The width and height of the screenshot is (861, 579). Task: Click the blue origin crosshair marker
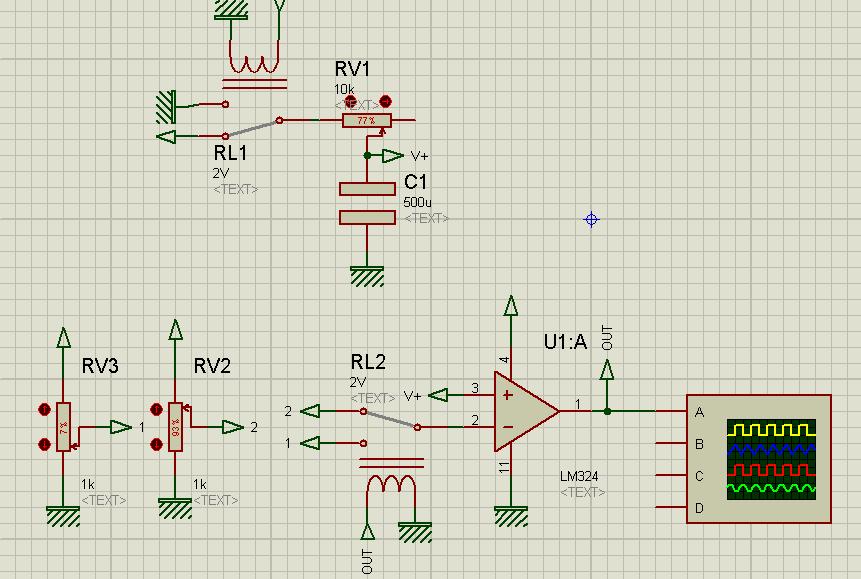[x=591, y=220]
